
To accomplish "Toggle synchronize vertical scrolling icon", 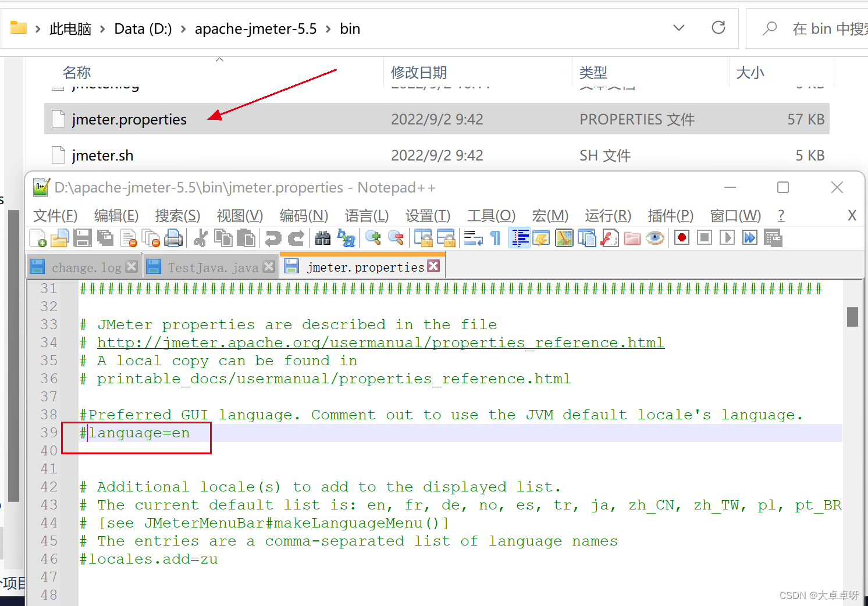I will 423,238.
